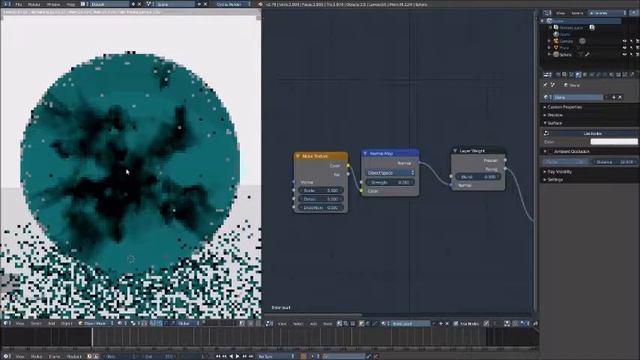640x360 pixels.
Task: Open the No Sync dropdown in timeline
Action: point(276,356)
